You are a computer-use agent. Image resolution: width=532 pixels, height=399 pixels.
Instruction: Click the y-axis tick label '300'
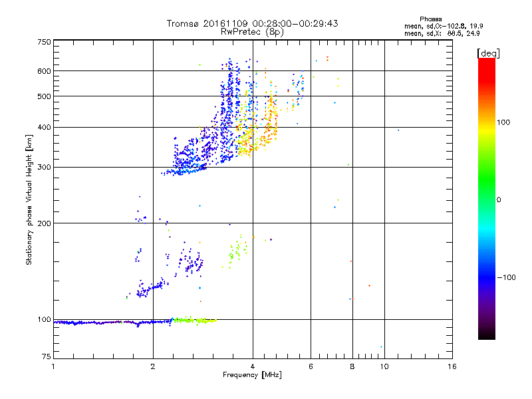coord(44,168)
